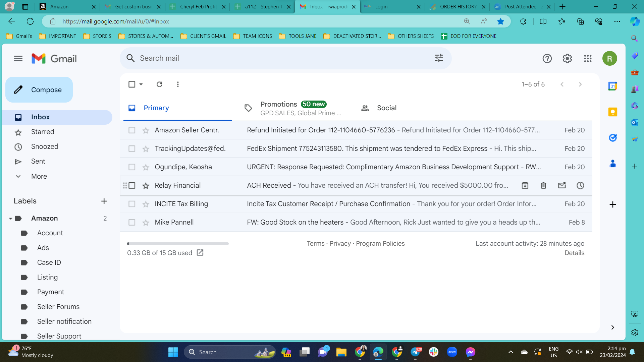Switch to the Primary inbox tab
The image size is (644, 362).
pyautogui.click(x=177, y=108)
